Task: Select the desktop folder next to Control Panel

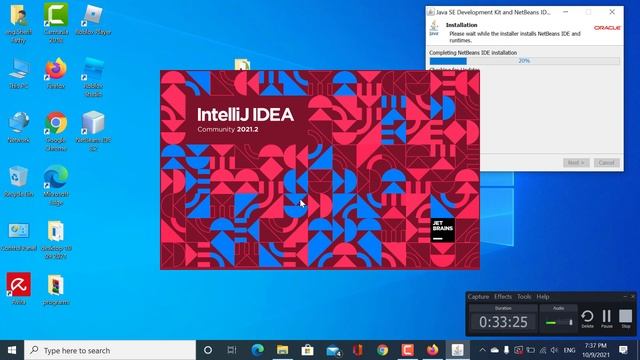Action: point(56,240)
